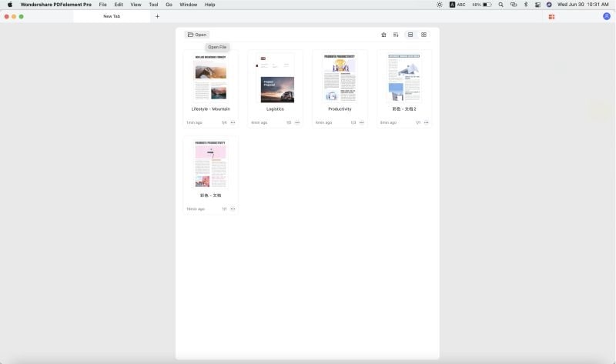Click the date and time display

tap(583, 5)
